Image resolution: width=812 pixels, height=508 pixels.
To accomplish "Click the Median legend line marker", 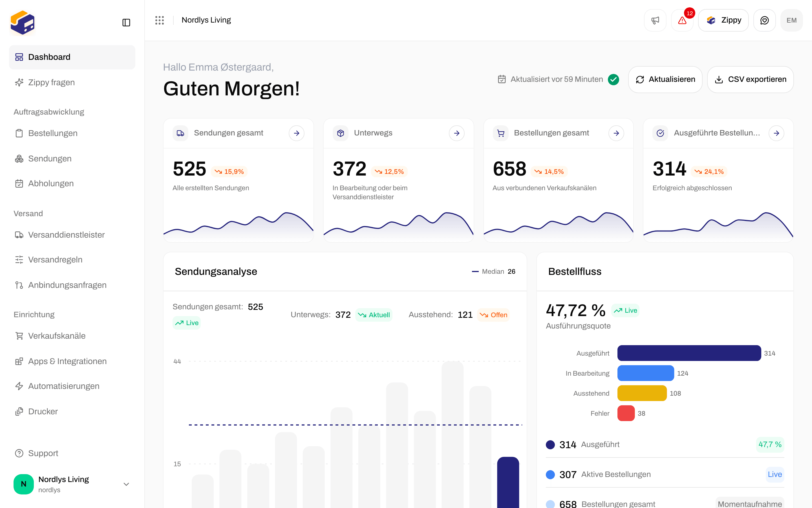I will 475,271.
